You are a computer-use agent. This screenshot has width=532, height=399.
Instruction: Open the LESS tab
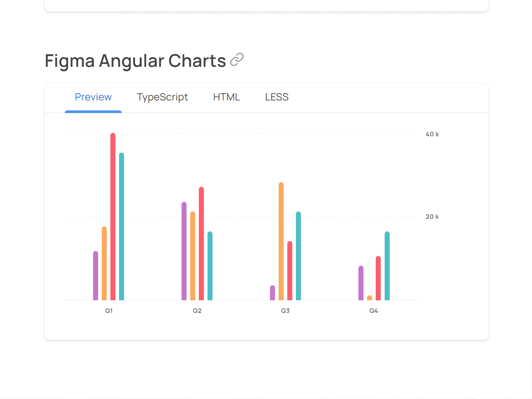coord(277,97)
